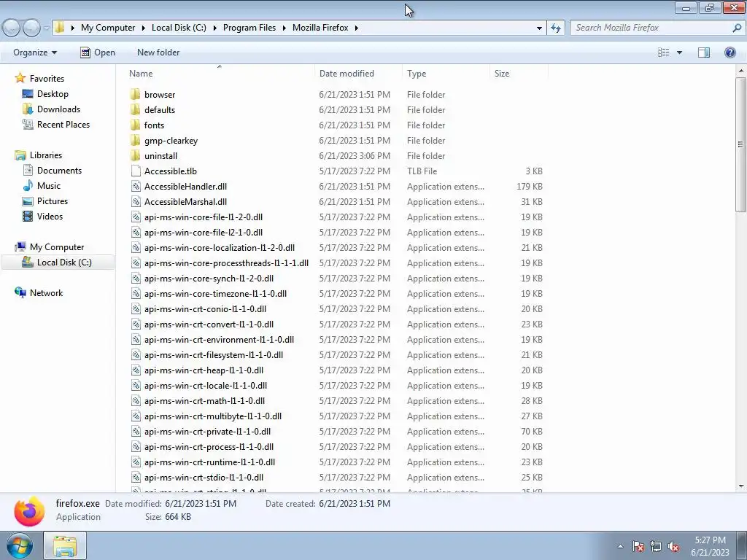Click the Forward navigation arrow button
747x560 pixels.
pyautogui.click(x=31, y=28)
